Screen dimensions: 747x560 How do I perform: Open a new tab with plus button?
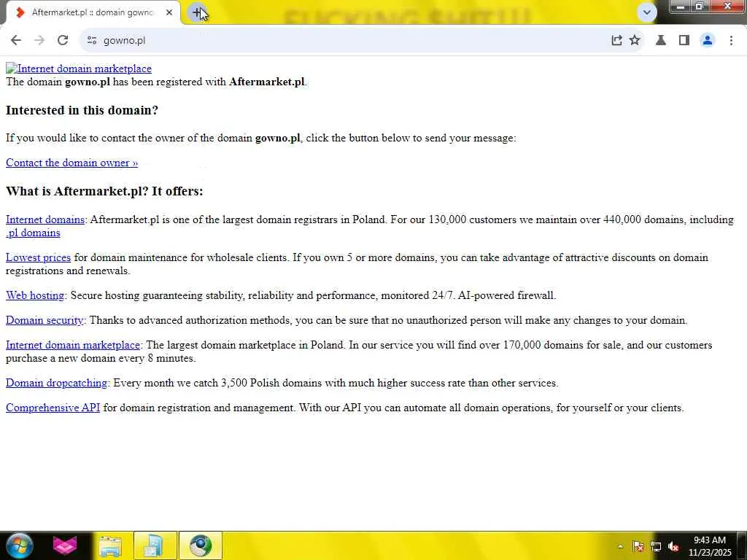tap(197, 12)
